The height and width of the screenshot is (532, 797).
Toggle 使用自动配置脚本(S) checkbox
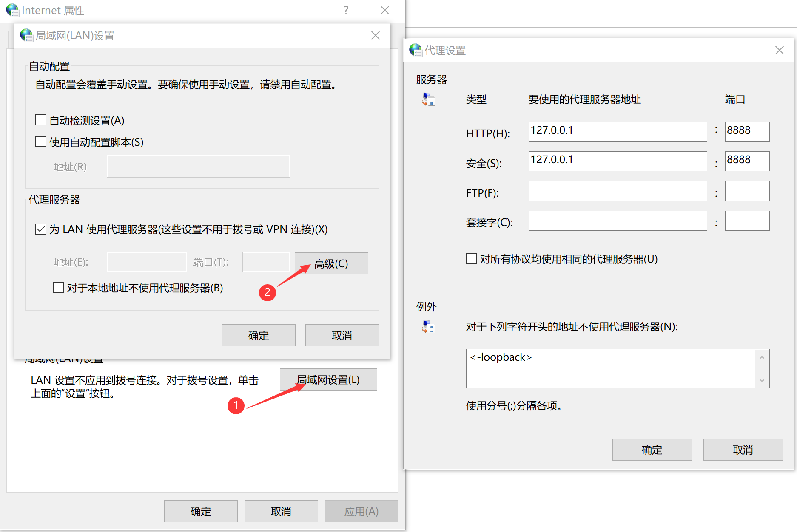tap(41, 141)
